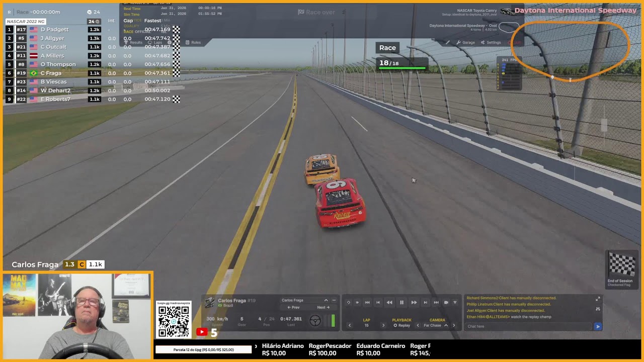Screen dimensions: 644x362
Task: Click the livepix QR code
Action: 174,321
